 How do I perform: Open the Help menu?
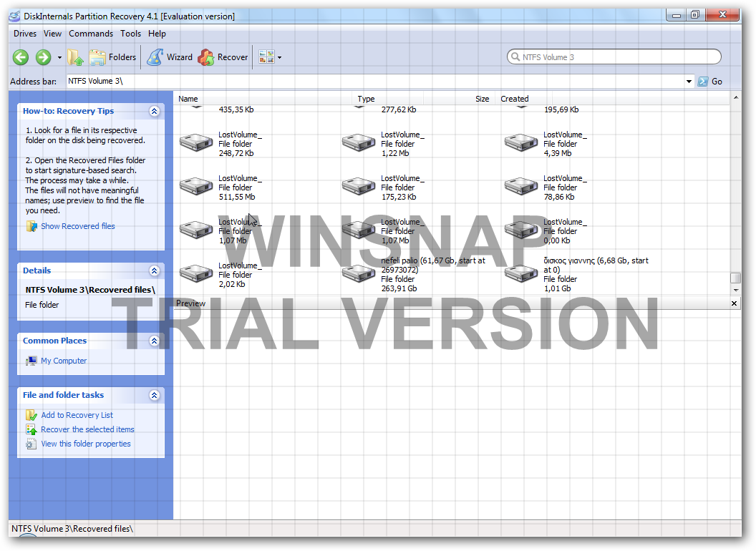[157, 34]
